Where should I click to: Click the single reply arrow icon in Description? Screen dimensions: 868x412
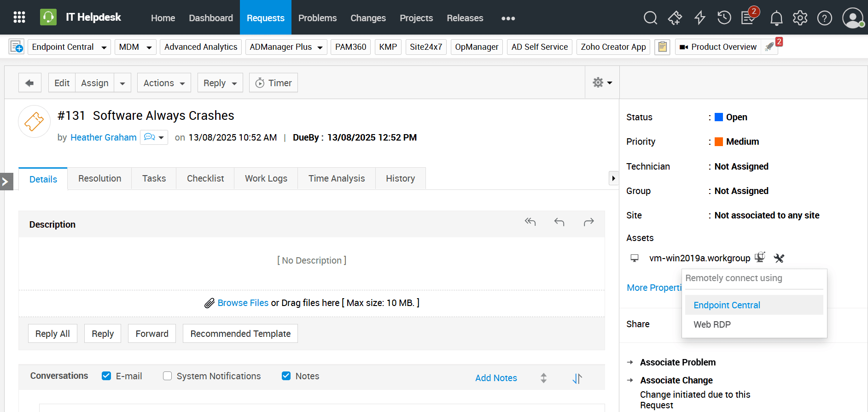pos(559,222)
